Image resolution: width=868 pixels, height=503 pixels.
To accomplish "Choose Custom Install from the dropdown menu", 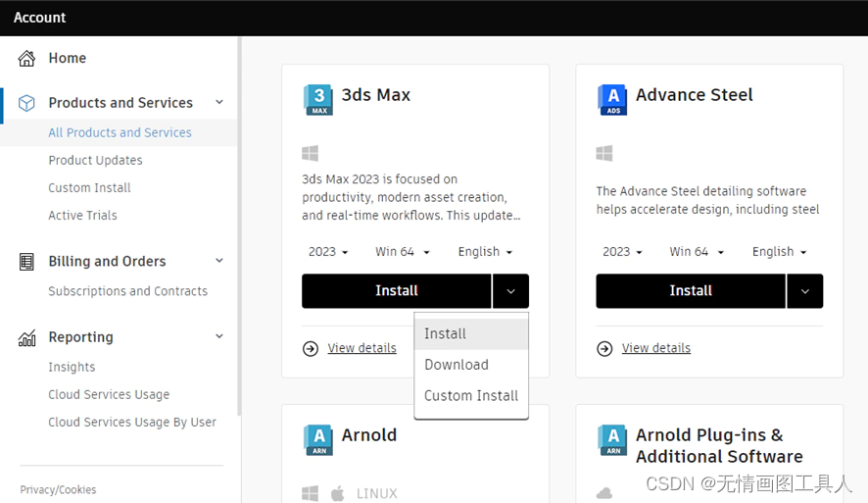I will (x=471, y=396).
